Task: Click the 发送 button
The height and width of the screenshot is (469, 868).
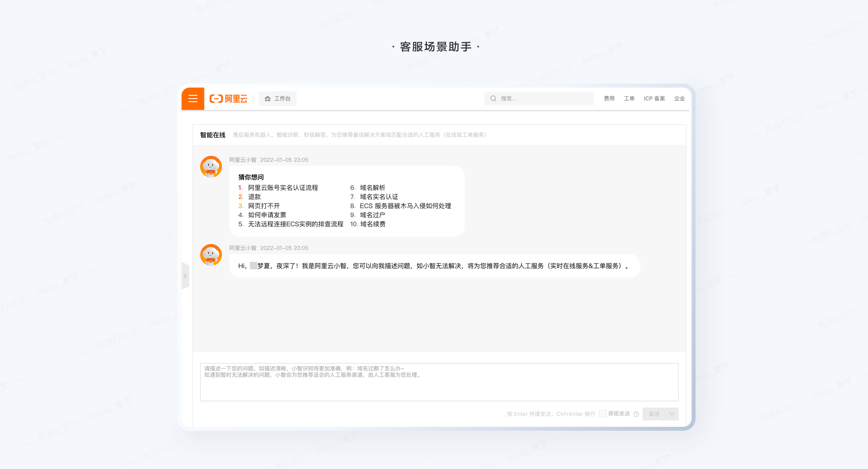Action: click(654, 414)
